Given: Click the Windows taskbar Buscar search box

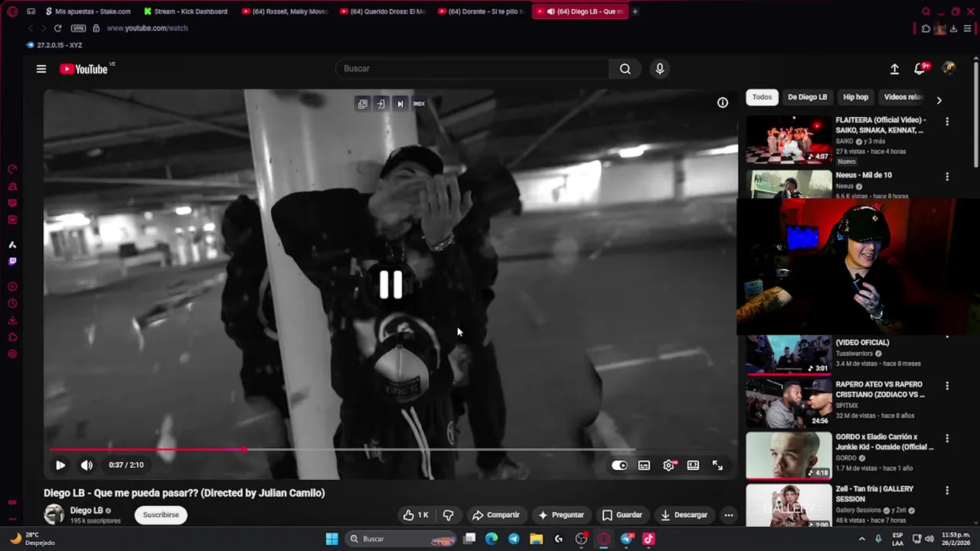Looking at the screenshot, I should pyautogui.click(x=401, y=539).
